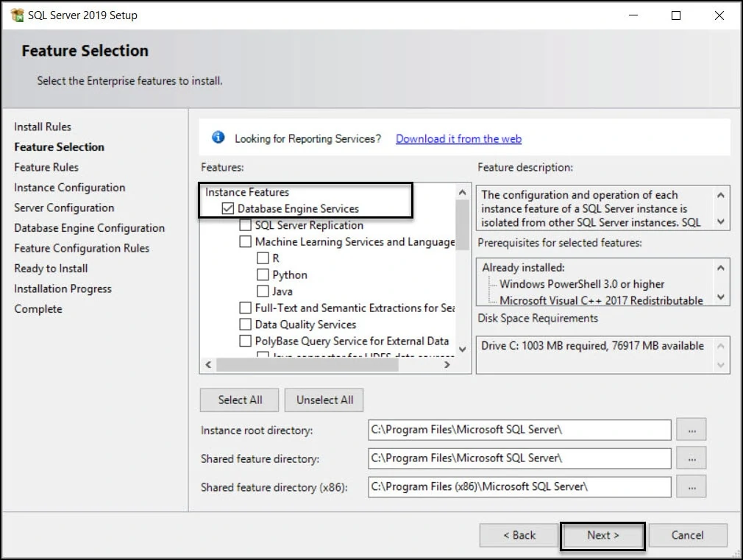This screenshot has width=743, height=560.
Task: Check Machine Learning Services and Language Extensions
Action: pyautogui.click(x=245, y=242)
